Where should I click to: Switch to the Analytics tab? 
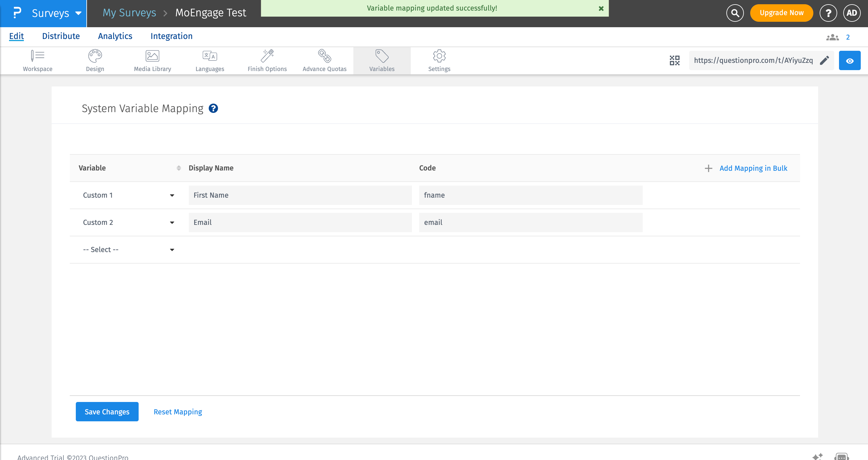[x=115, y=36]
